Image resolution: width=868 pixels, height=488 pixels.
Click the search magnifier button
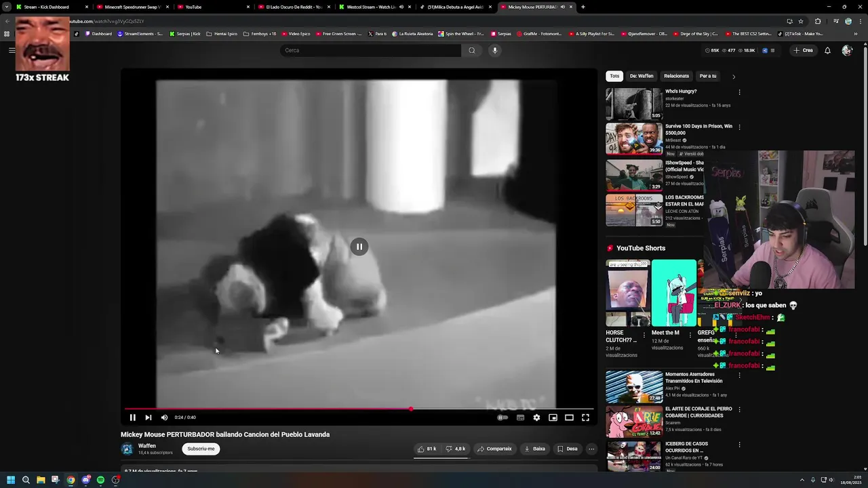point(472,50)
